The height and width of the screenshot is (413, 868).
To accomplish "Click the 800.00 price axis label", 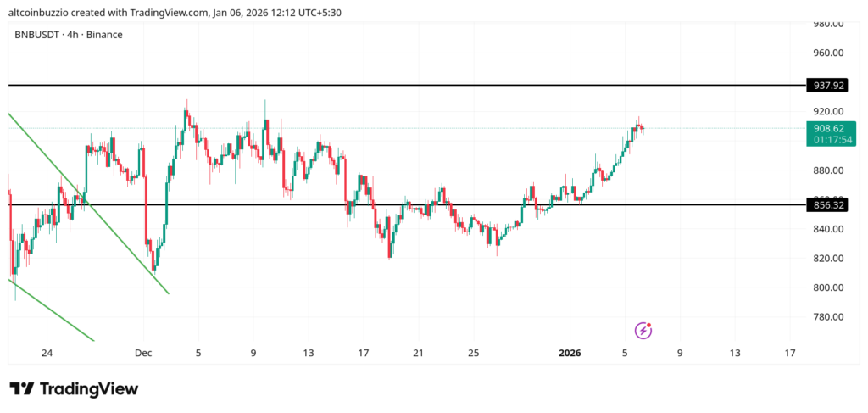I will 827,287.
